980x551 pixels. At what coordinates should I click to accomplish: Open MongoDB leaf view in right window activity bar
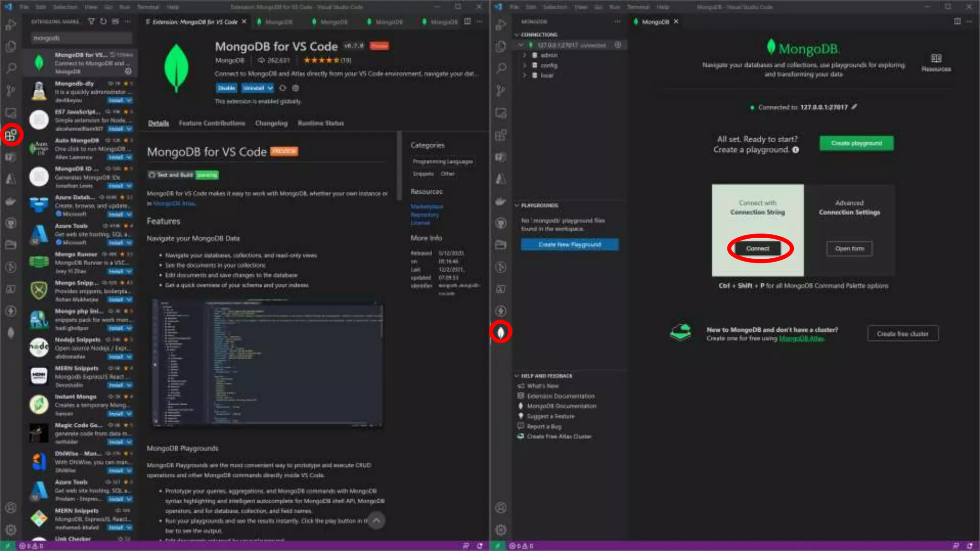(x=501, y=332)
